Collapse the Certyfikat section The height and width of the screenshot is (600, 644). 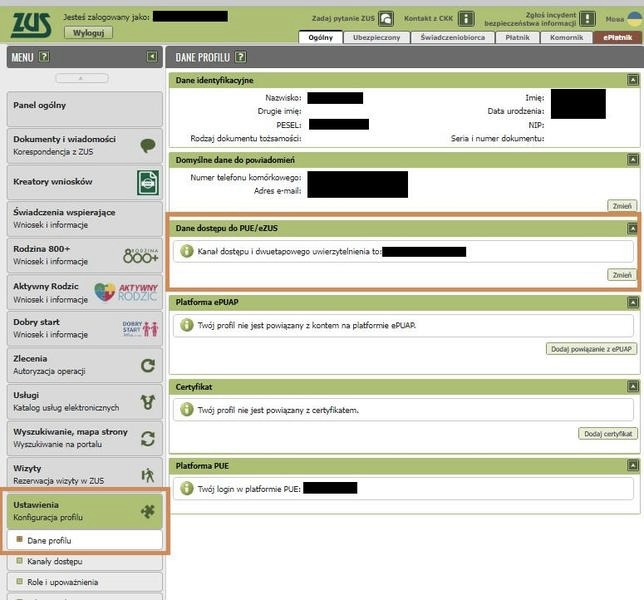coord(633,386)
